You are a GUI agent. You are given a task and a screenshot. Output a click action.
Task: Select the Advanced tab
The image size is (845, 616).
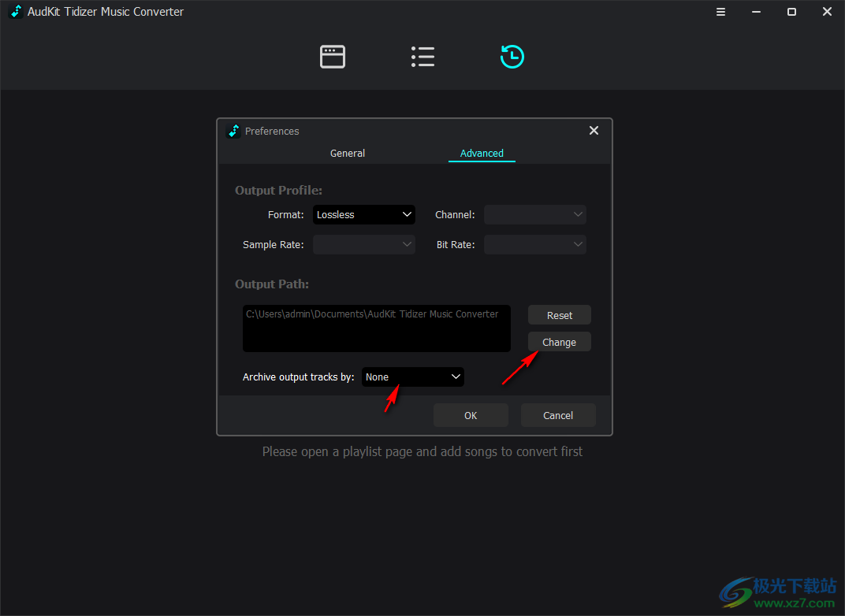[482, 154]
